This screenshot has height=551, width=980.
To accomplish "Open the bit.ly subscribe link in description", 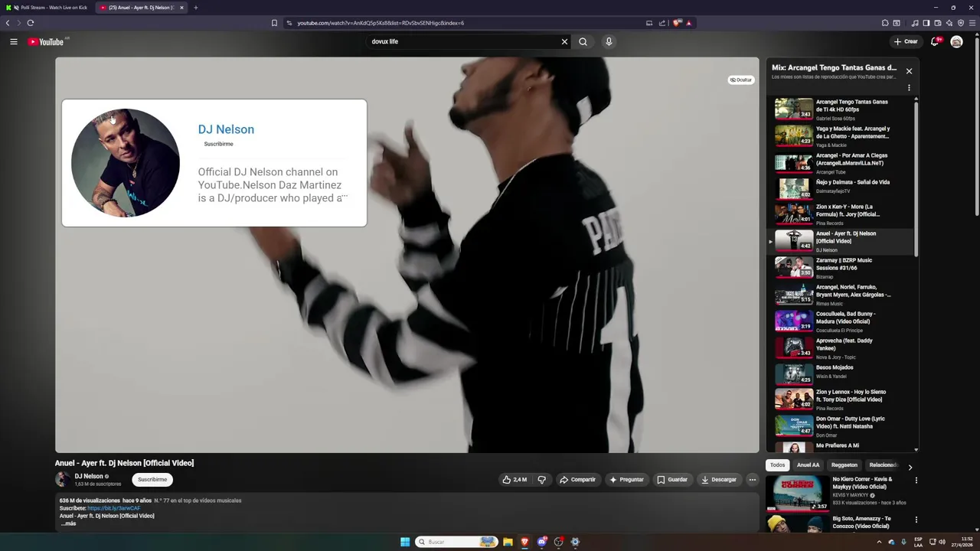I will pyautogui.click(x=114, y=508).
